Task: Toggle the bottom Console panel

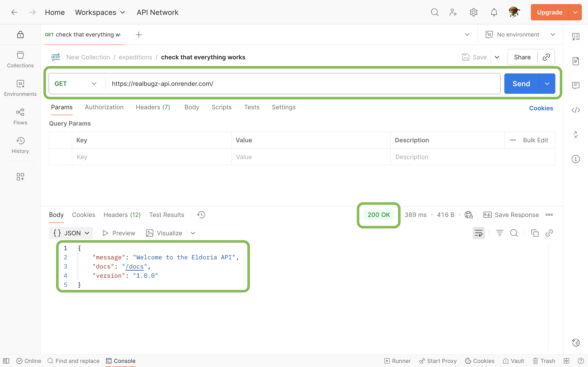Action: (121, 361)
